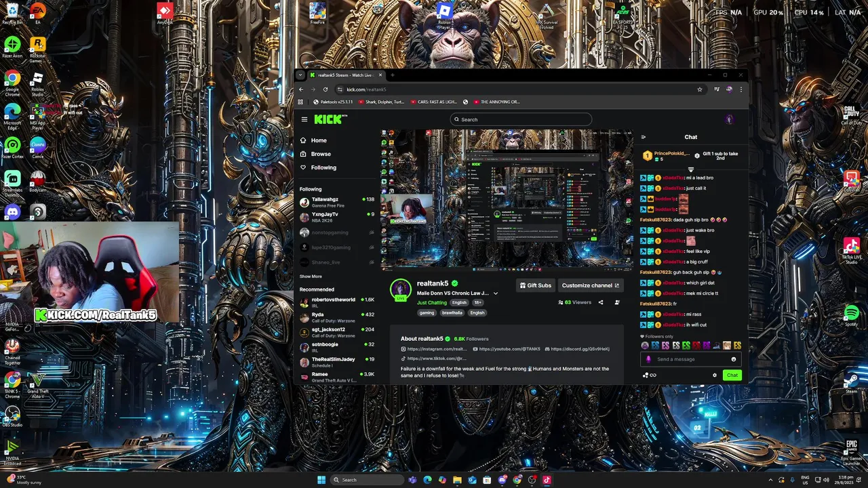
Task: Open Spotify desktop shortcut
Action: tap(852, 316)
